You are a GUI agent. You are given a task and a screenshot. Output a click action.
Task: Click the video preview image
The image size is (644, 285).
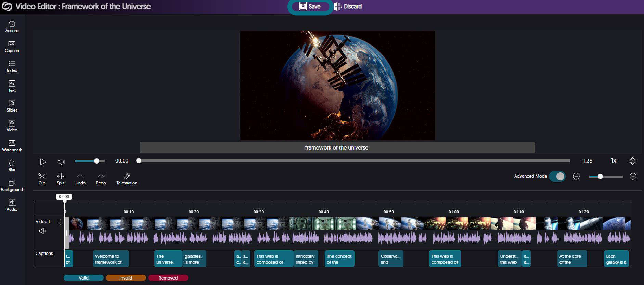click(x=337, y=86)
